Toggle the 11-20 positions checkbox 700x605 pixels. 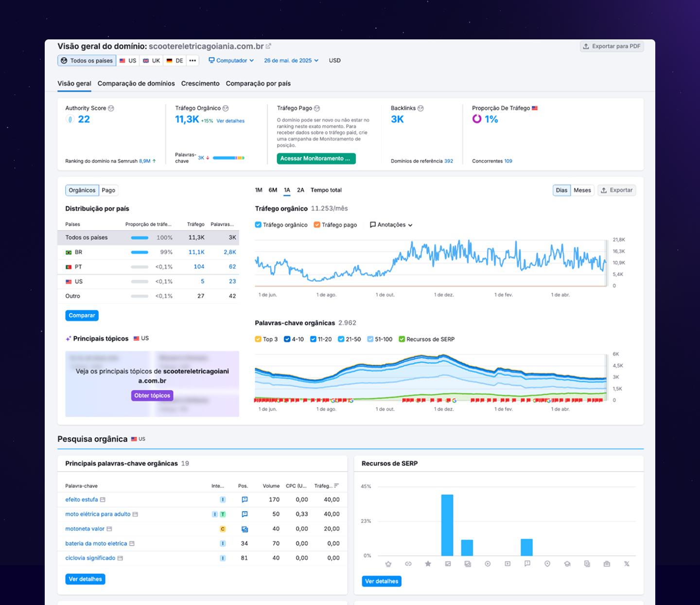(313, 339)
